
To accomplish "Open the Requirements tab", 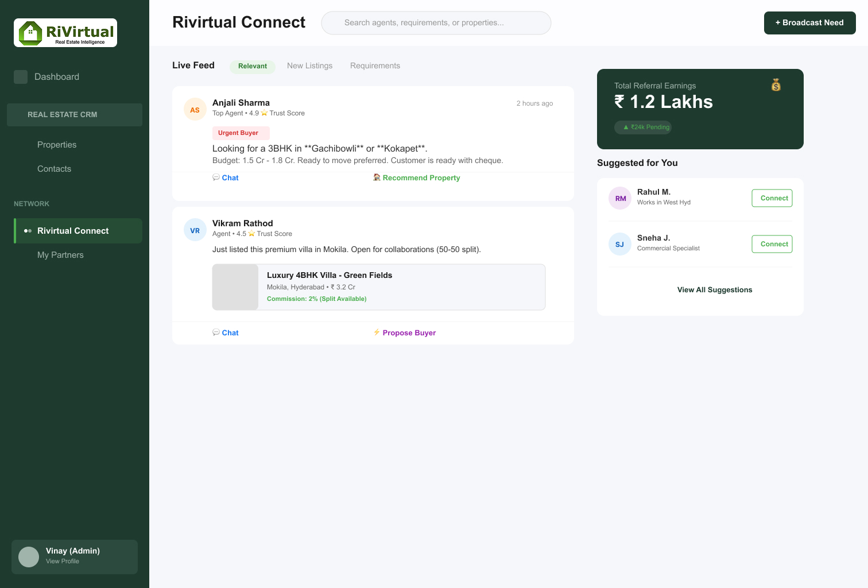I will [x=375, y=65].
